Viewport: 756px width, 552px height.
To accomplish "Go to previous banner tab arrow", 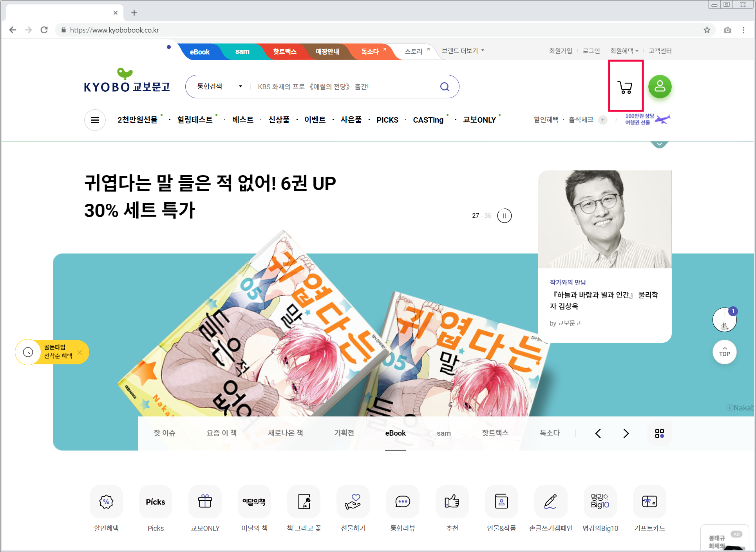I will point(598,433).
